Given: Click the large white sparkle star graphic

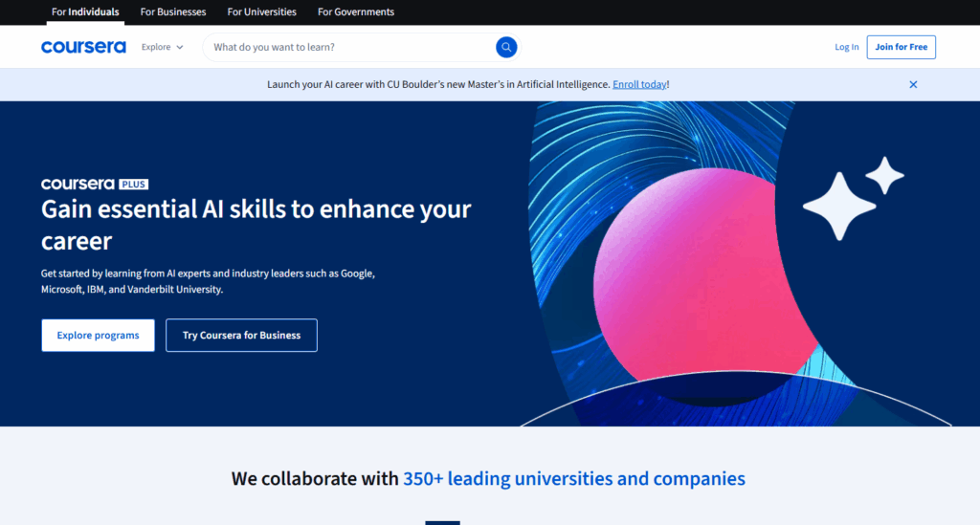Looking at the screenshot, I should coord(839,206).
